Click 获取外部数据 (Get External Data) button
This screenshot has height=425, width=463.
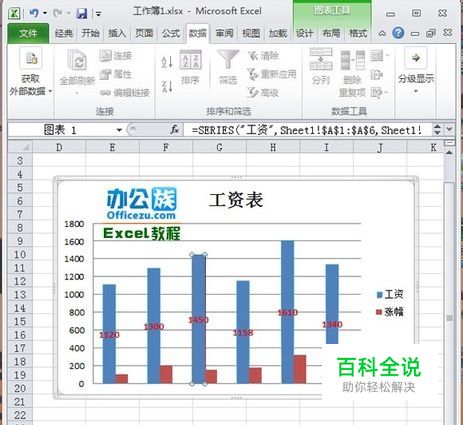pyautogui.click(x=30, y=72)
